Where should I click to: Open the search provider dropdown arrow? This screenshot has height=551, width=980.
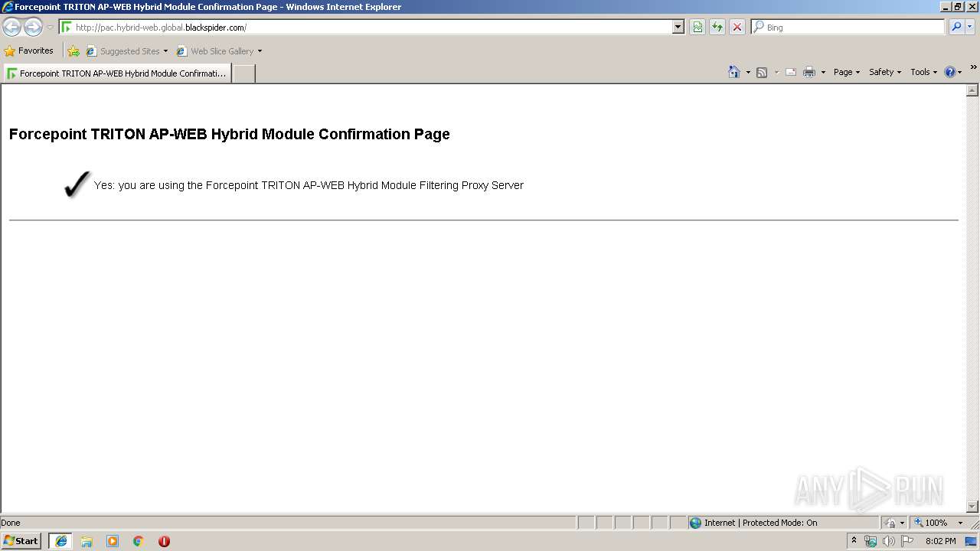(x=970, y=27)
